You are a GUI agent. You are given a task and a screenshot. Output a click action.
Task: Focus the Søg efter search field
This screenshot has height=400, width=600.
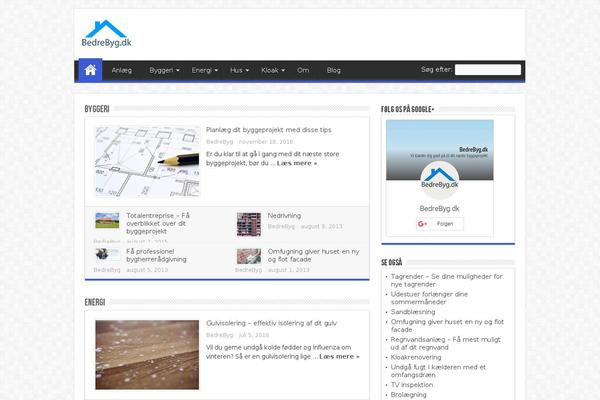(x=488, y=70)
